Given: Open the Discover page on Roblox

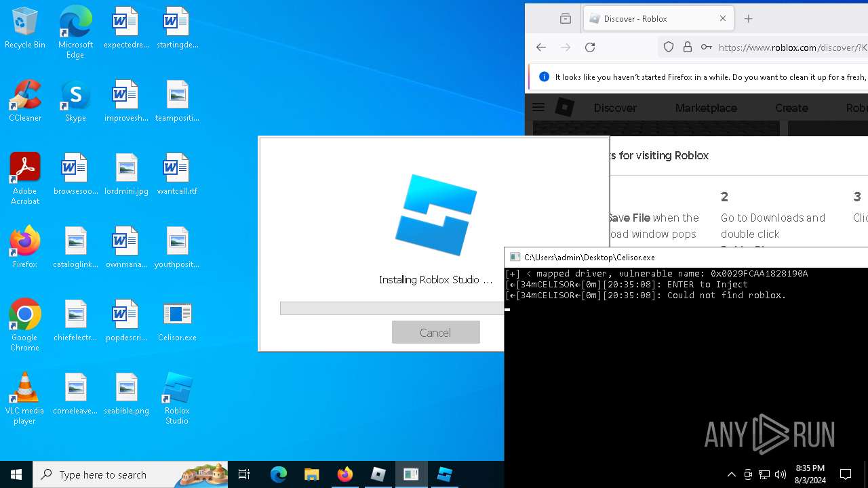Looking at the screenshot, I should point(615,108).
